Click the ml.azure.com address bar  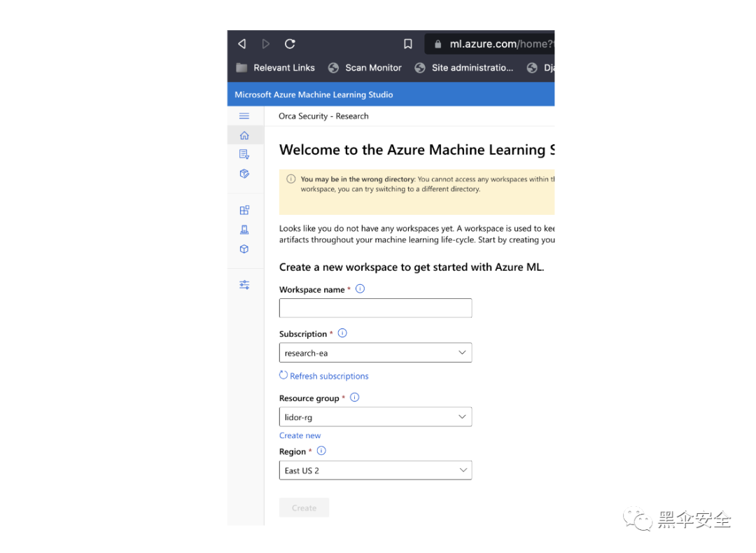pos(489,44)
